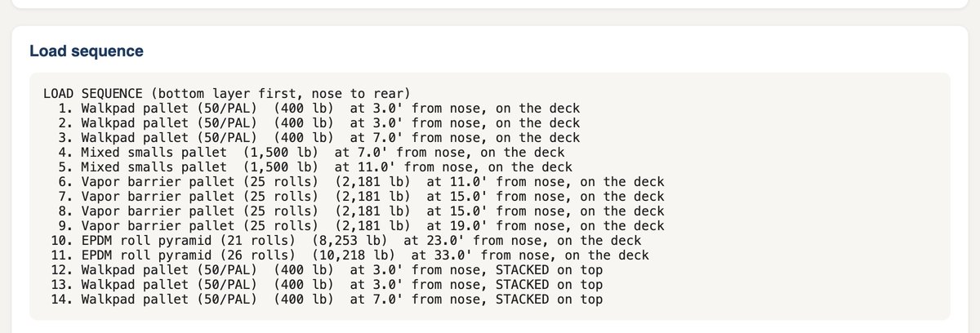This screenshot has width=980, height=333.
Task: Click line 8 Vapor barrier pallet entry
Action: pos(361,211)
